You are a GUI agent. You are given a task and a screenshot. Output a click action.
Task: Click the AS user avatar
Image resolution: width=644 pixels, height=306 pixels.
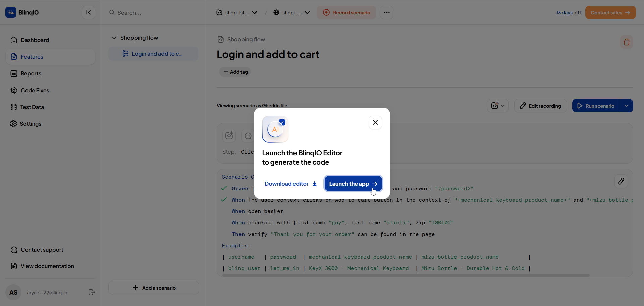click(x=13, y=292)
